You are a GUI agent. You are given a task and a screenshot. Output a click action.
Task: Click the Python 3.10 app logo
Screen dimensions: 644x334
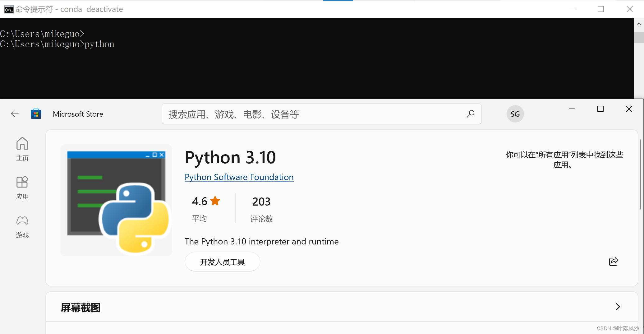[x=116, y=200]
